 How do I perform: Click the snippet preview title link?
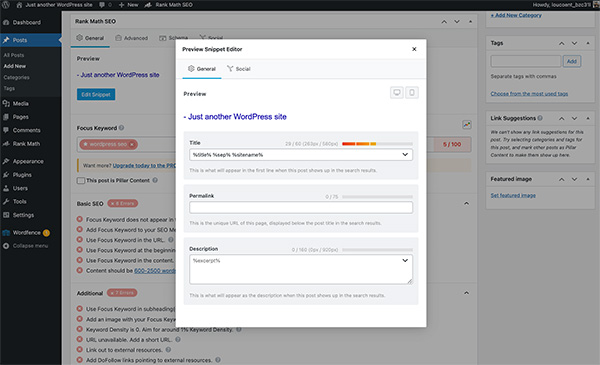coord(235,117)
